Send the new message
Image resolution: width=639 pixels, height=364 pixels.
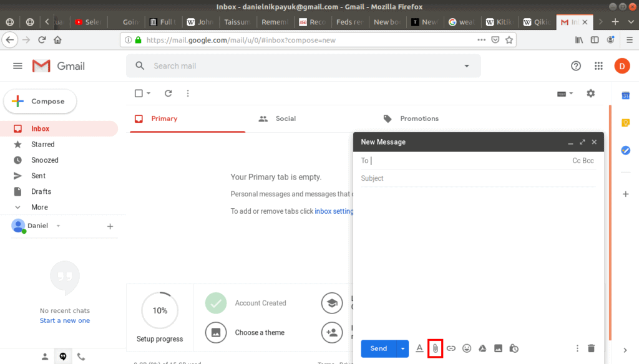pyautogui.click(x=379, y=348)
